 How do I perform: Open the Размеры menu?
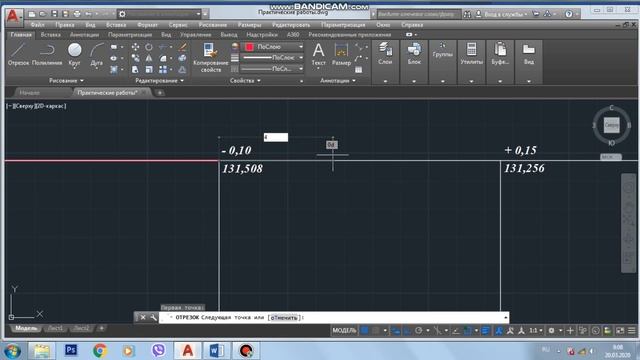pos(249,25)
